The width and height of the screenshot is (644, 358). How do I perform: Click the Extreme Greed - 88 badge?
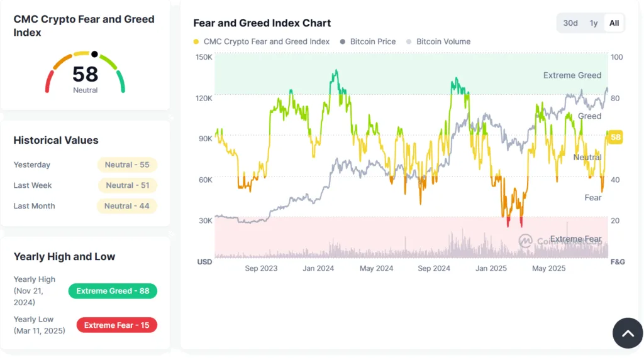(113, 291)
